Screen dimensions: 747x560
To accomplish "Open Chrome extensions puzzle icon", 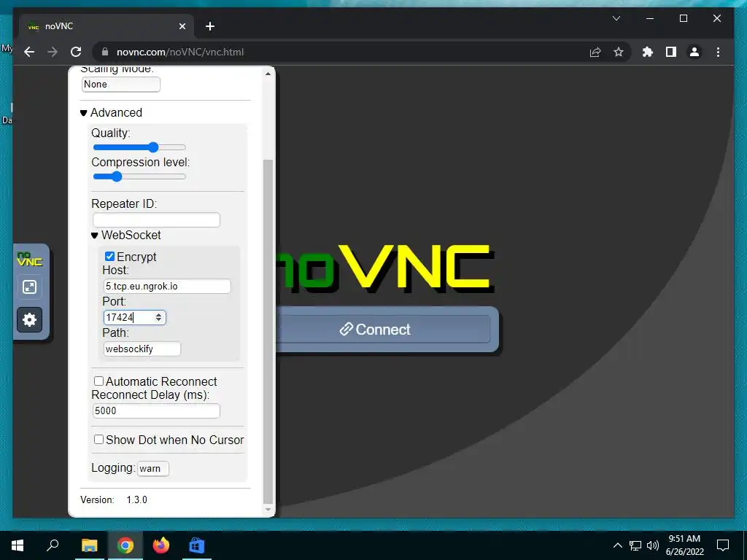I will [x=648, y=52].
